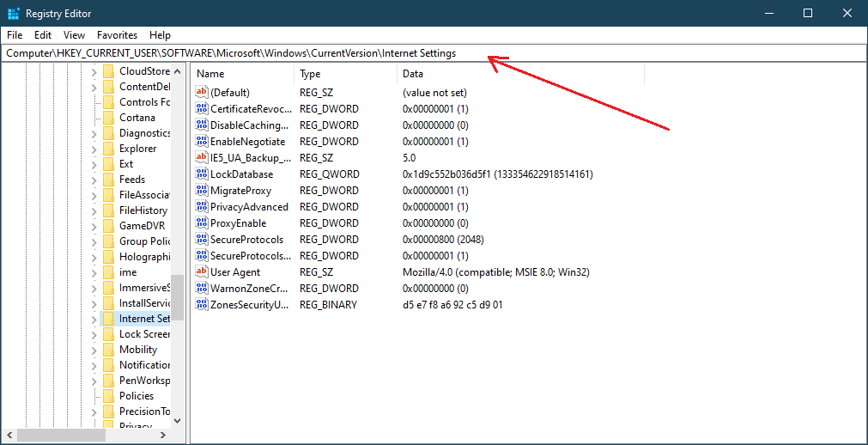The height and width of the screenshot is (445, 868).
Task: Click the Internet Settings folder icon
Action: click(108, 319)
